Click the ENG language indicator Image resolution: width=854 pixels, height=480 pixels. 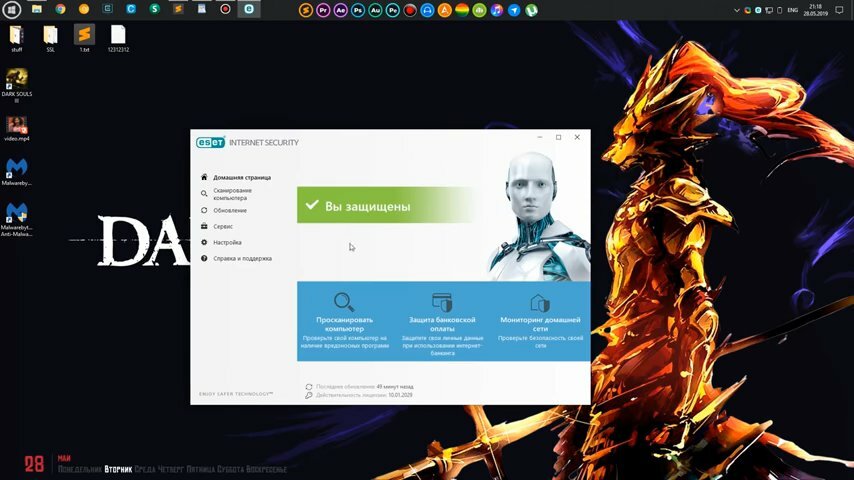793,10
